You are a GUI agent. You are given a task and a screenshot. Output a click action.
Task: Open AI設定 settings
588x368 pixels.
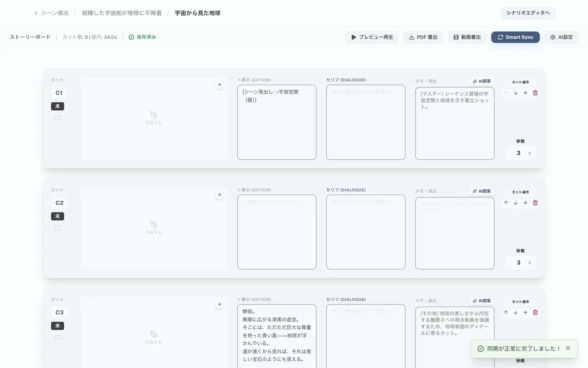click(x=562, y=37)
